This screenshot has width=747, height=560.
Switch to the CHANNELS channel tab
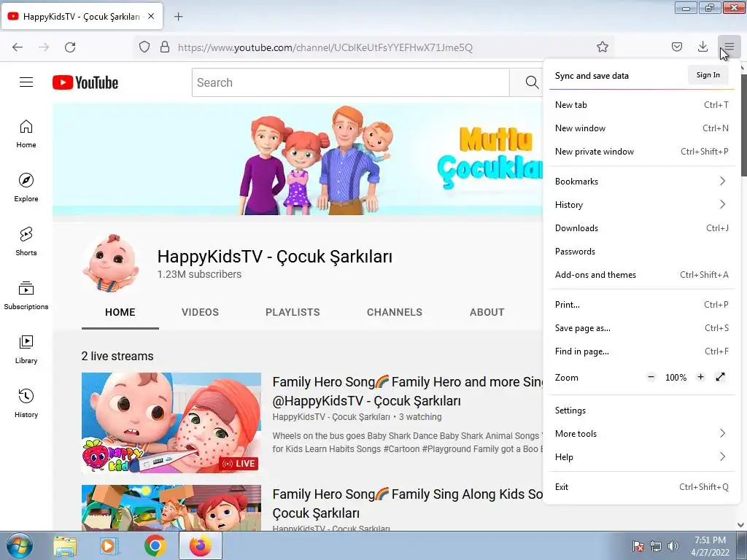pos(395,312)
